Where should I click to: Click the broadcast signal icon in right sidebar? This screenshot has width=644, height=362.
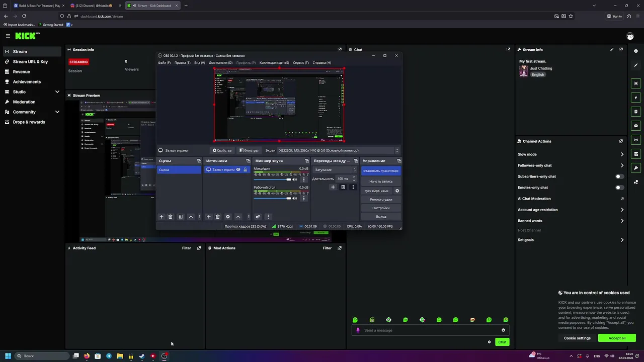636,140
